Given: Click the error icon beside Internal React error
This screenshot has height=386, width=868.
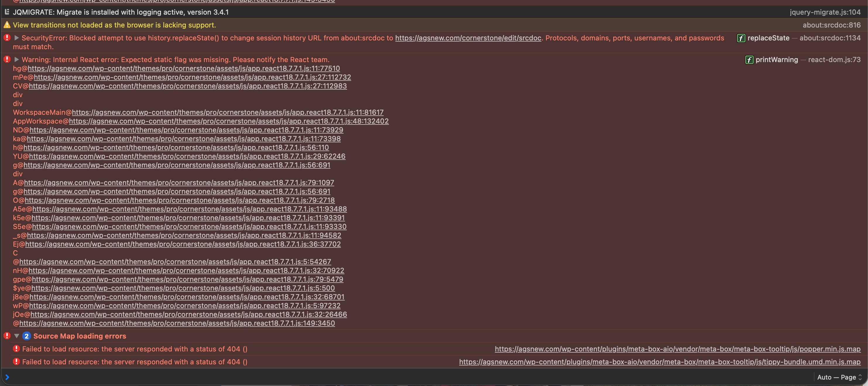Looking at the screenshot, I should click(x=7, y=59).
